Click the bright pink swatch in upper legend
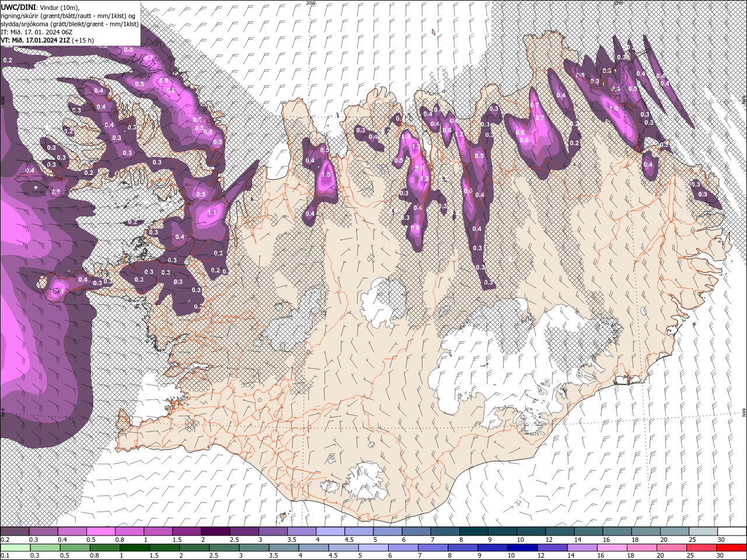747x560 pixels. pos(100,531)
